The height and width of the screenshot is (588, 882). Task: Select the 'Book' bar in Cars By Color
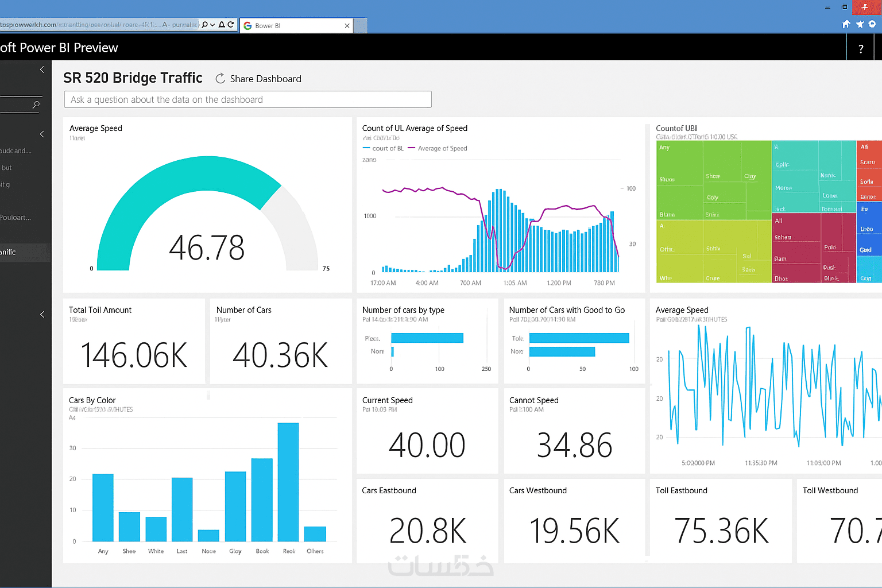[x=262, y=500]
